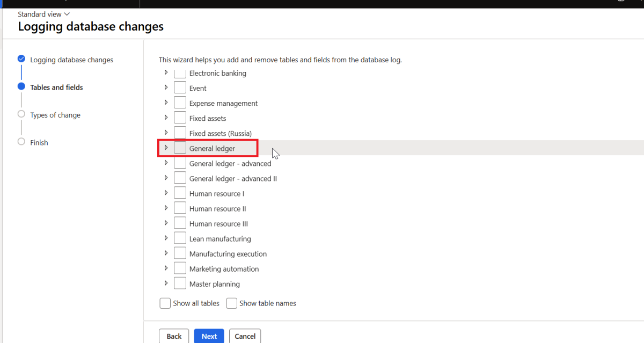This screenshot has width=644, height=343.
Task: Open the Types of change step
Action: coord(55,115)
